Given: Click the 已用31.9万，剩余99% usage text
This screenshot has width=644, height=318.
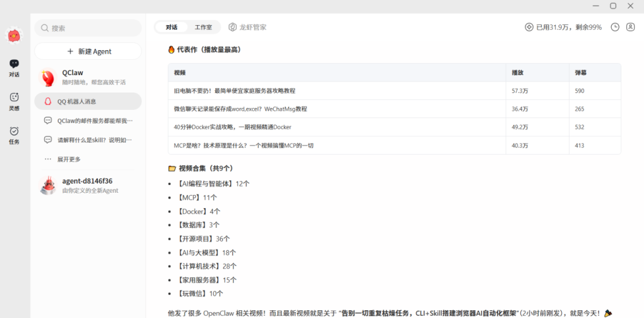Looking at the screenshot, I should [569, 27].
